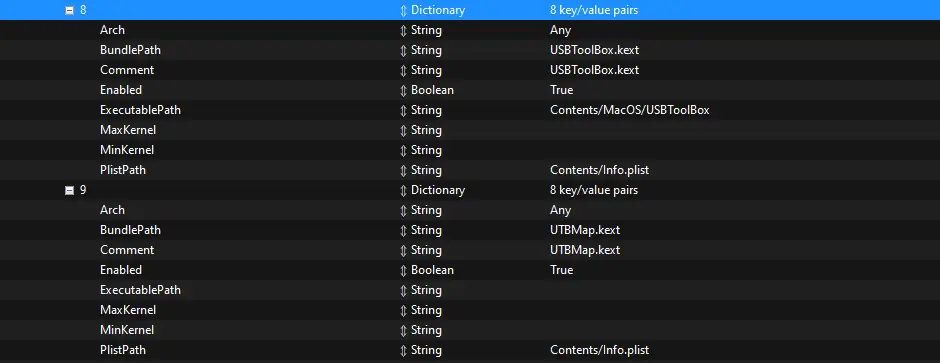Click empty ExecutablePath value field under entry 9
This screenshot has height=363, width=940.
point(742,290)
